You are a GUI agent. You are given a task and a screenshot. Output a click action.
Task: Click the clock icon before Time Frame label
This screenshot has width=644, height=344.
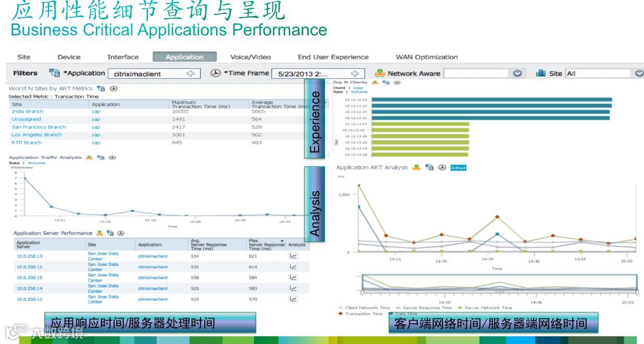216,73
